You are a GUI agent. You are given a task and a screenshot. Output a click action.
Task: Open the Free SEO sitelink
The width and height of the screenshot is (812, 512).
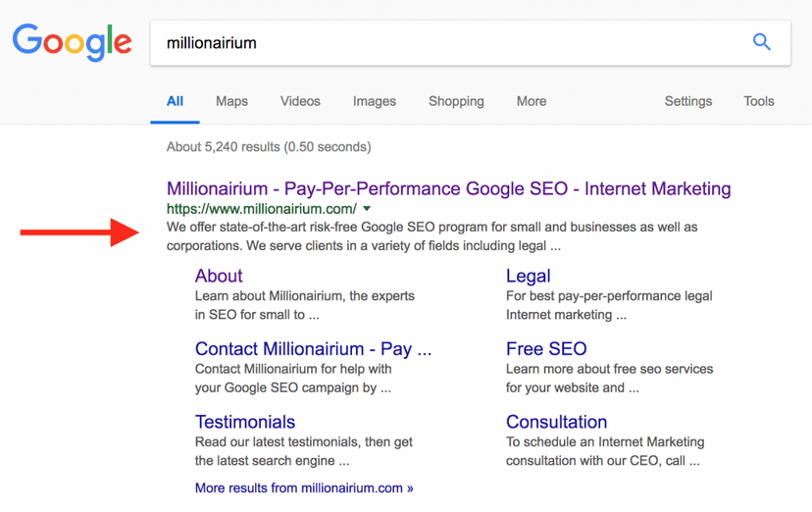coord(546,349)
